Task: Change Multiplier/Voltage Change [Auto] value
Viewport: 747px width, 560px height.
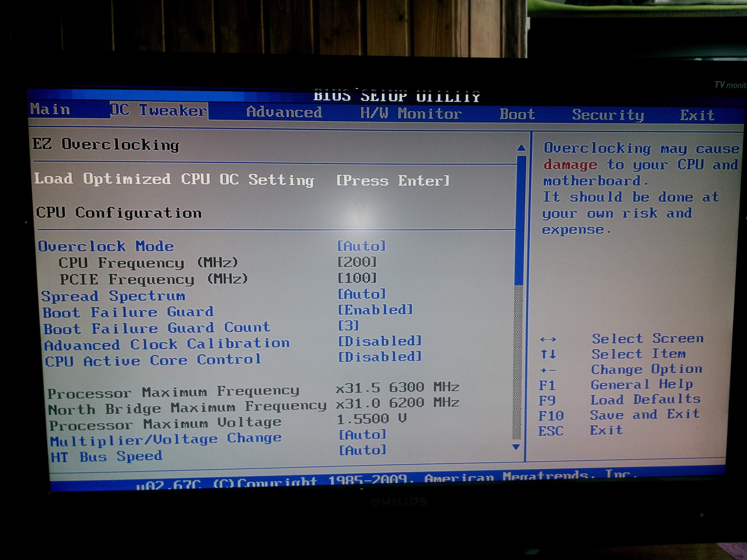Action: click(x=363, y=435)
